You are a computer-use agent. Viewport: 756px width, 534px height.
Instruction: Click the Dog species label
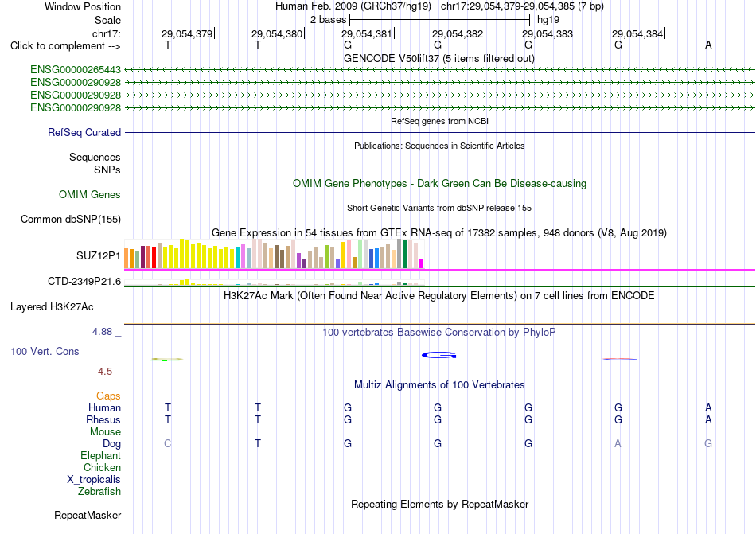112,444
